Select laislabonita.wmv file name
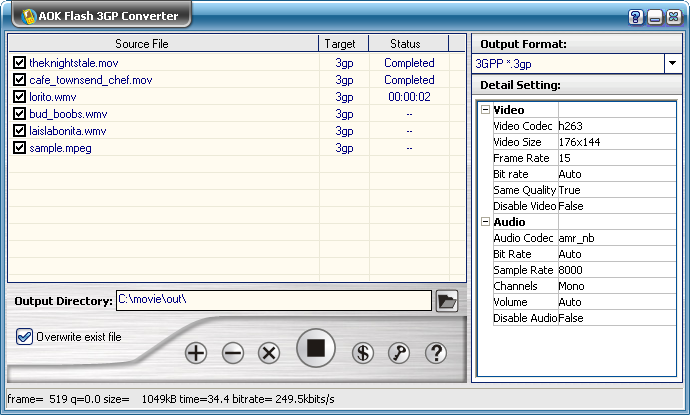The image size is (690, 415). tap(68, 131)
